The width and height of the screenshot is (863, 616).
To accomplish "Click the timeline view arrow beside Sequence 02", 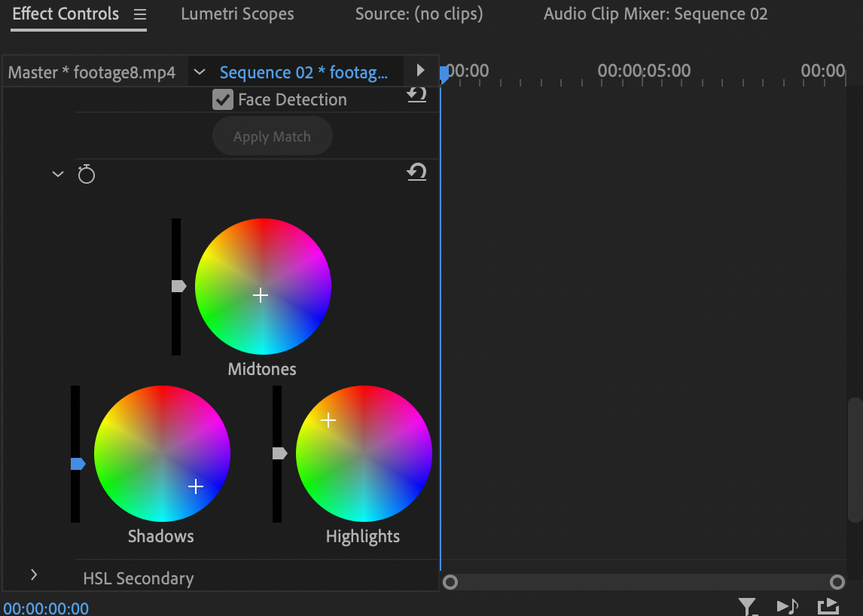I will (x=420, y=71).
